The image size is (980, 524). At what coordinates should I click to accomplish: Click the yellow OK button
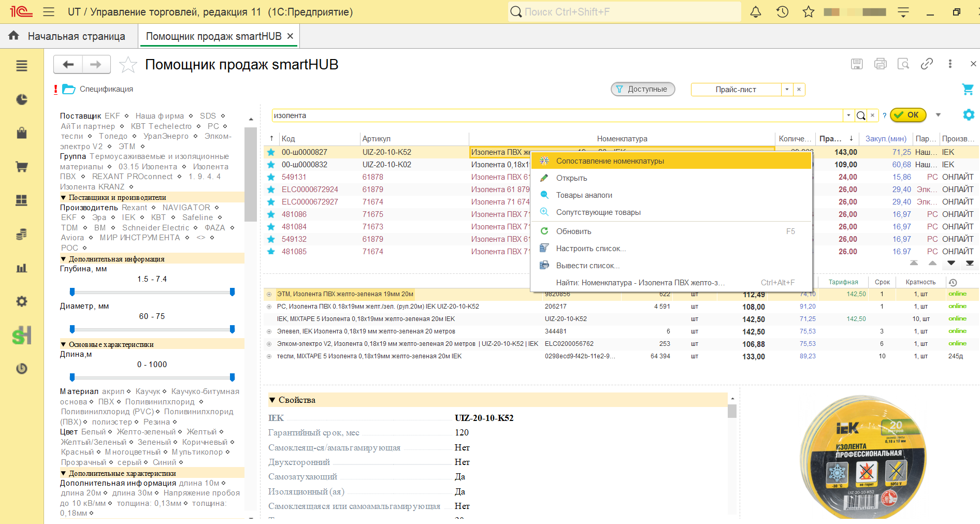[x=908, y=115]
